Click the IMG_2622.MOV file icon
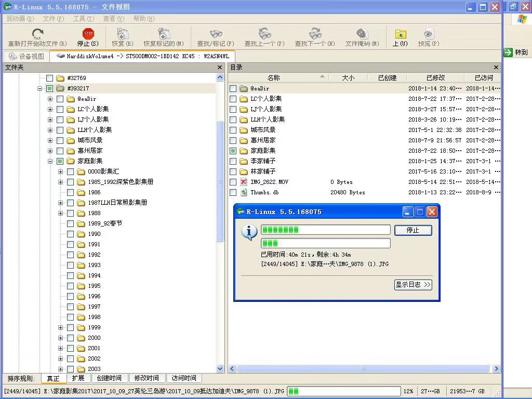 tap(243, 182)
